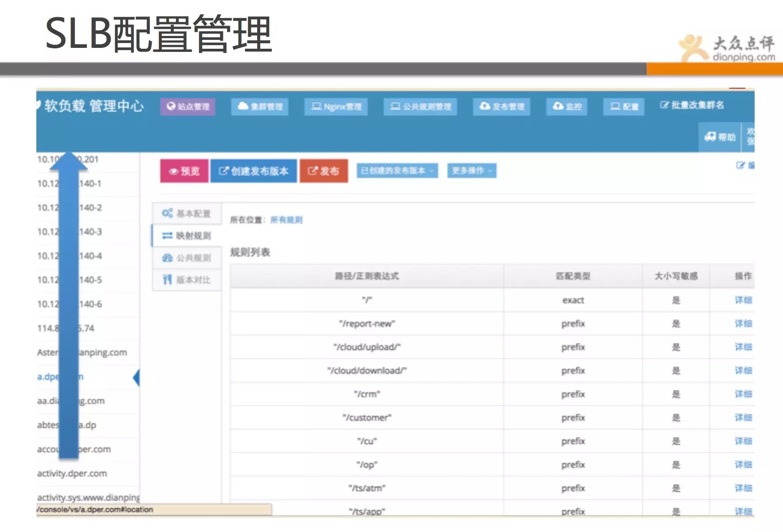This screenshot has width=783, height=532.
Task: Select the 140-1 site entry
Action: click(x=88, y=184)
